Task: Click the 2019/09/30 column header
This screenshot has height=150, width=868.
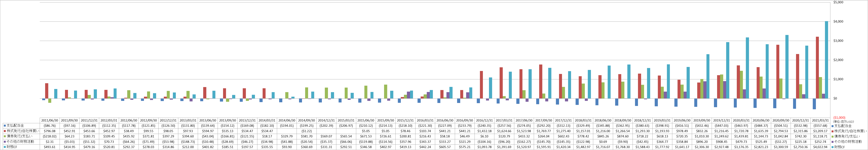Action: point(702,120)
